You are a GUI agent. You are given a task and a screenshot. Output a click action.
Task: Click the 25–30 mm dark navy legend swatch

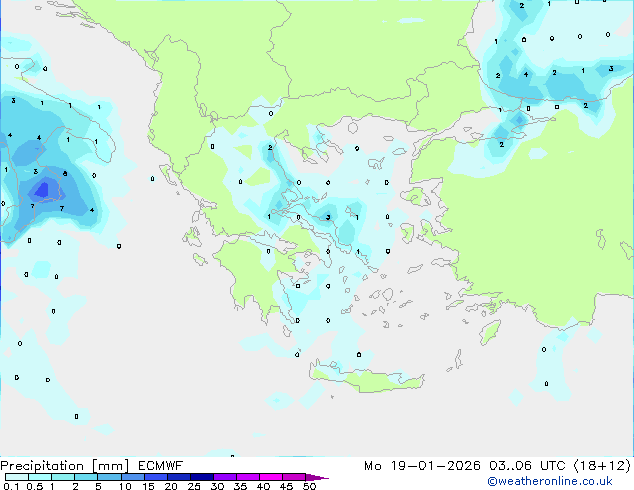(202, 477)
